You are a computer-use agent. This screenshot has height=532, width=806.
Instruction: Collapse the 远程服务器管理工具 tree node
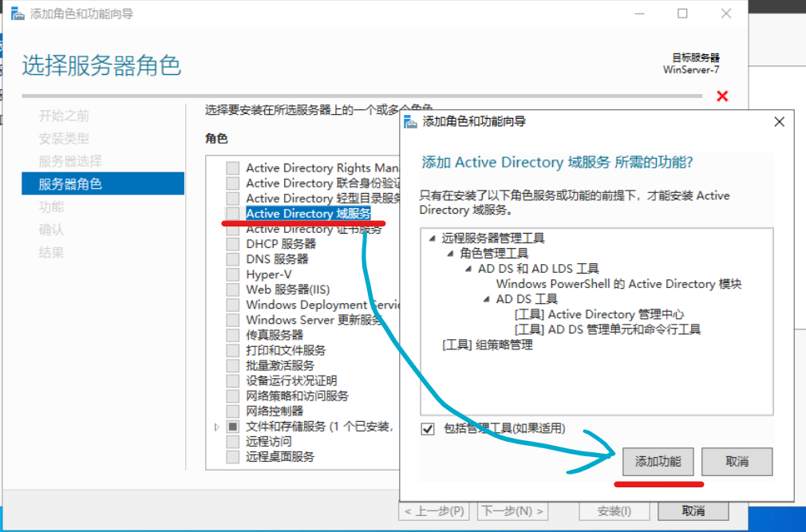coord(433,238)
